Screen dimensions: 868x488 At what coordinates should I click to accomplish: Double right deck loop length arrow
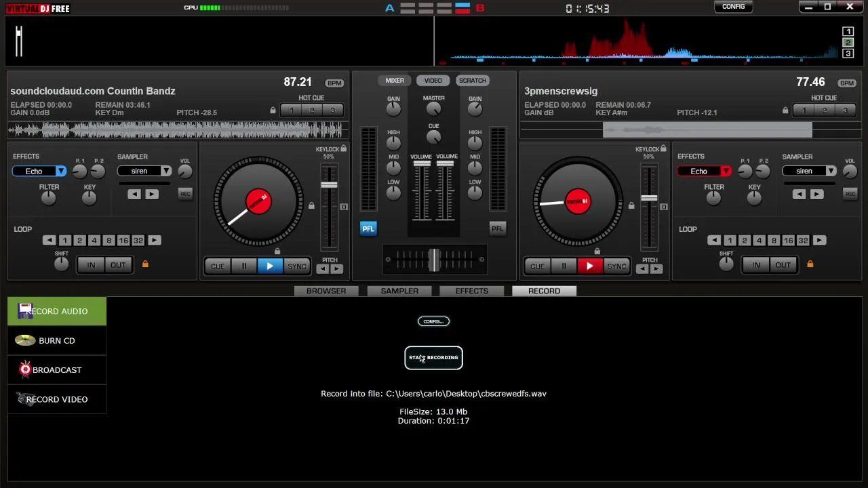[819, 241]
